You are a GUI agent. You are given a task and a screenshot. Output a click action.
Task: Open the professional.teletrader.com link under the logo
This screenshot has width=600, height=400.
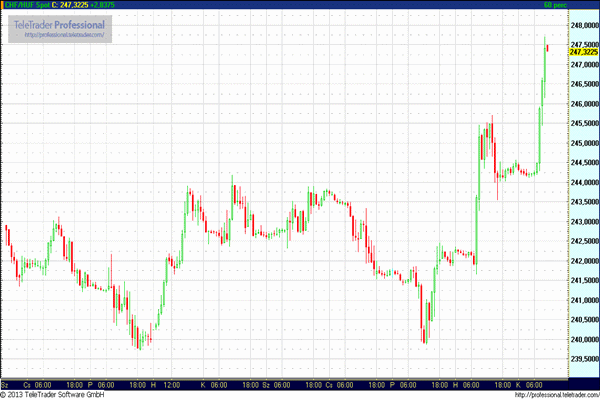click(63, 35)
